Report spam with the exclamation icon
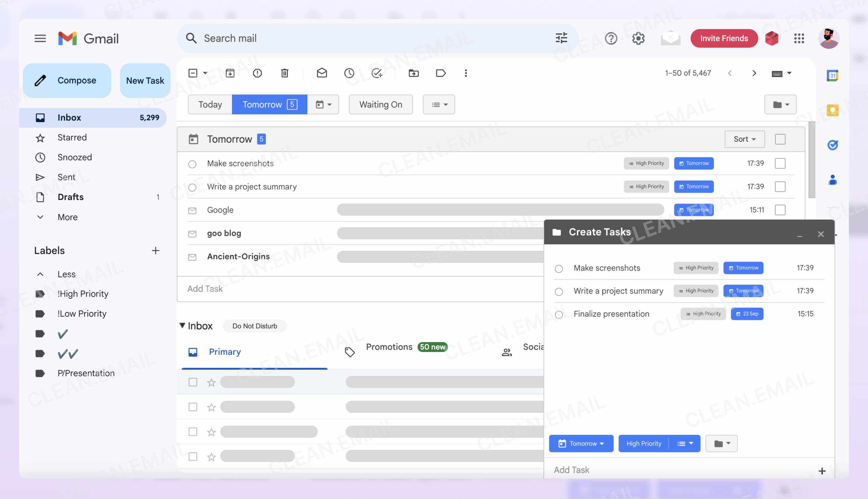 [x=257, y=73]
